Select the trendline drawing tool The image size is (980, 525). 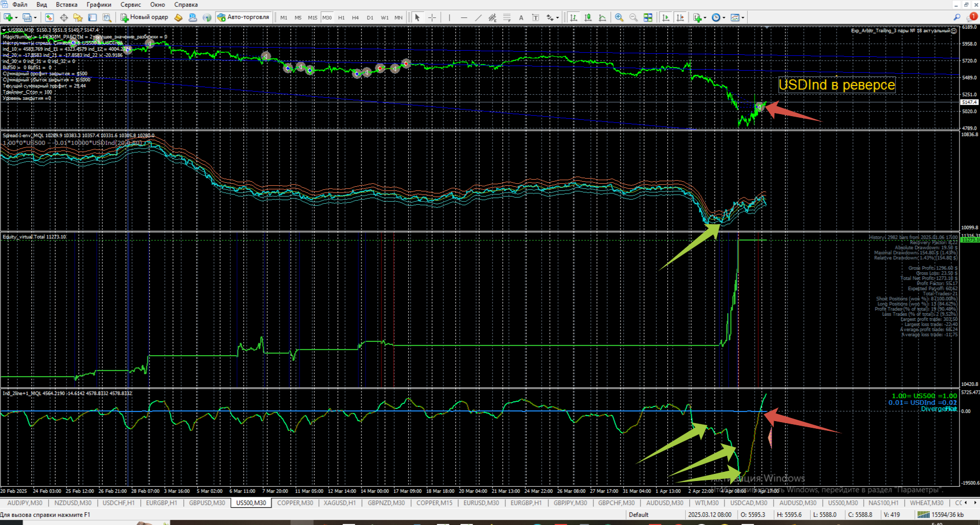coord(478,17)
